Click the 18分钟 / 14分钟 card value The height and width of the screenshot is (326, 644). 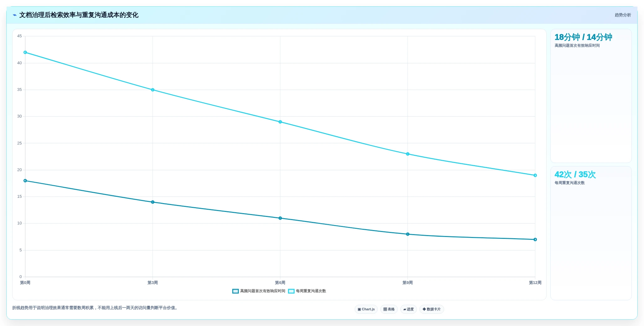point(583,37)
